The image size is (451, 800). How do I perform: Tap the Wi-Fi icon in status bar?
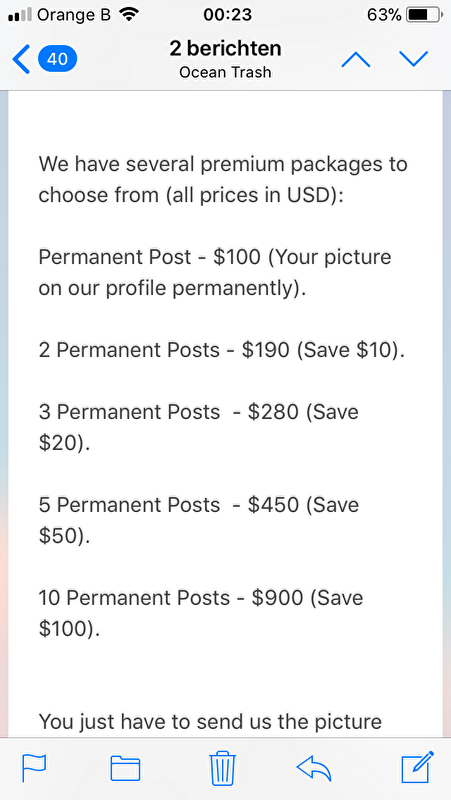tap(129, 15)
